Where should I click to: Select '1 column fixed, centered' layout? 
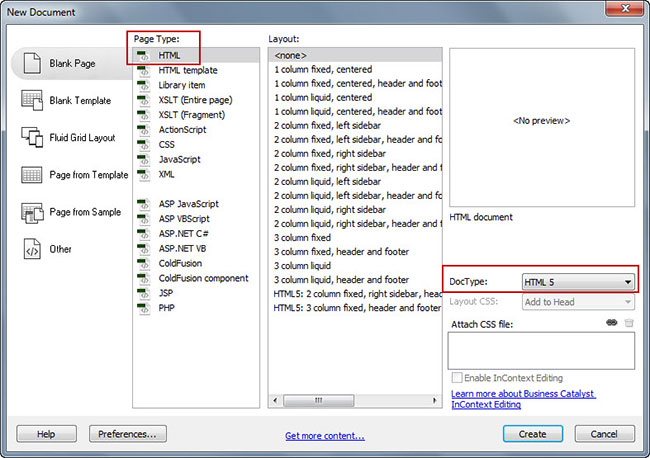pyautogui.click(x=355, y=69)
